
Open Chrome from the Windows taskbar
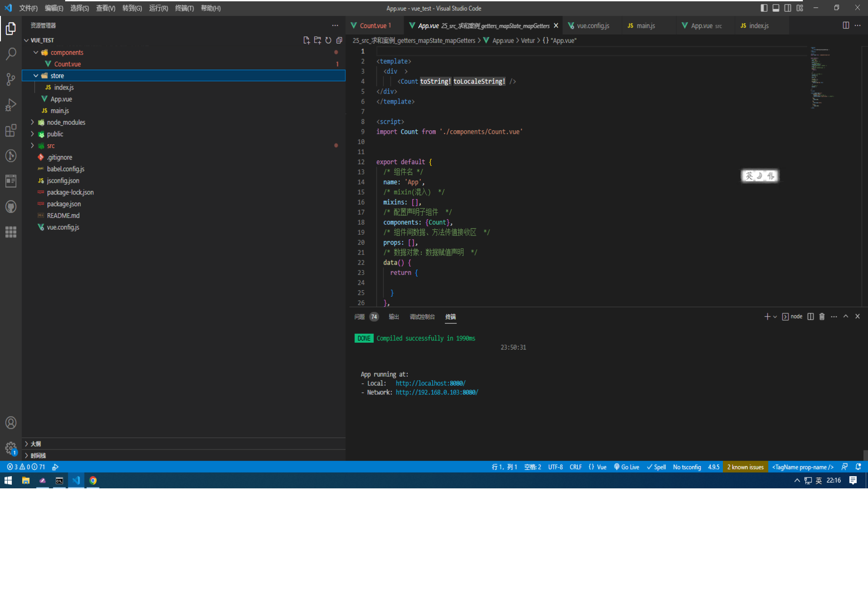click(93, 481)
